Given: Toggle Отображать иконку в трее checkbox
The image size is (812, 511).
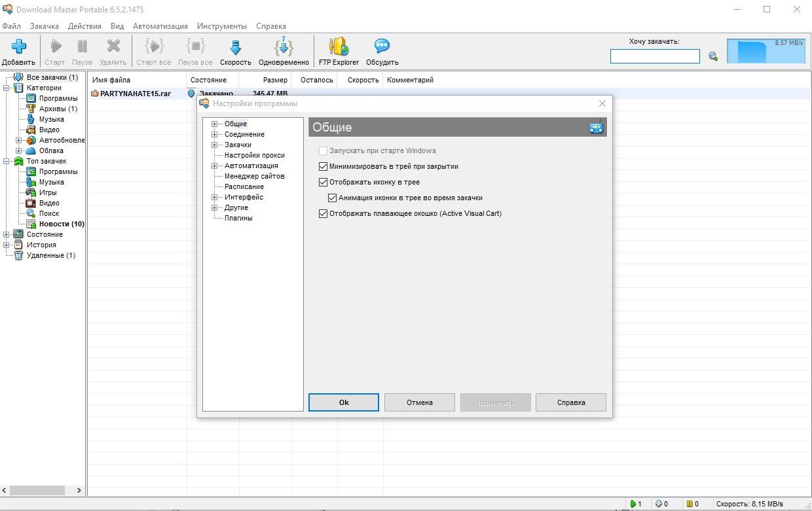Looking at the screenshot, I should pos(323,182).
